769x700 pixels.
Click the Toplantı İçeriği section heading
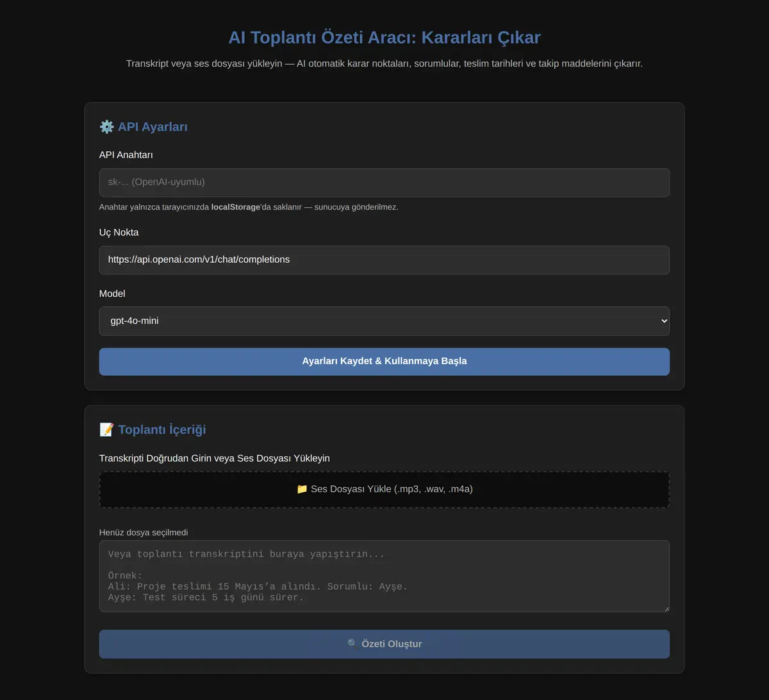click(x=153, y=429)
